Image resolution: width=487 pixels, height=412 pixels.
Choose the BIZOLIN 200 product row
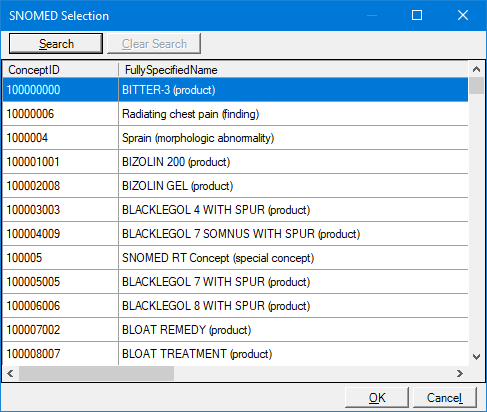click(235, 162)
